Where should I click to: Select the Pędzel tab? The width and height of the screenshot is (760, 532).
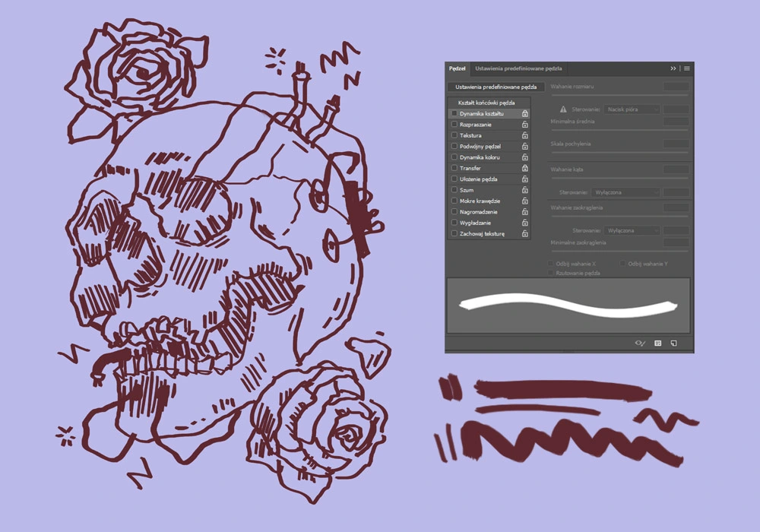point(457,68)
